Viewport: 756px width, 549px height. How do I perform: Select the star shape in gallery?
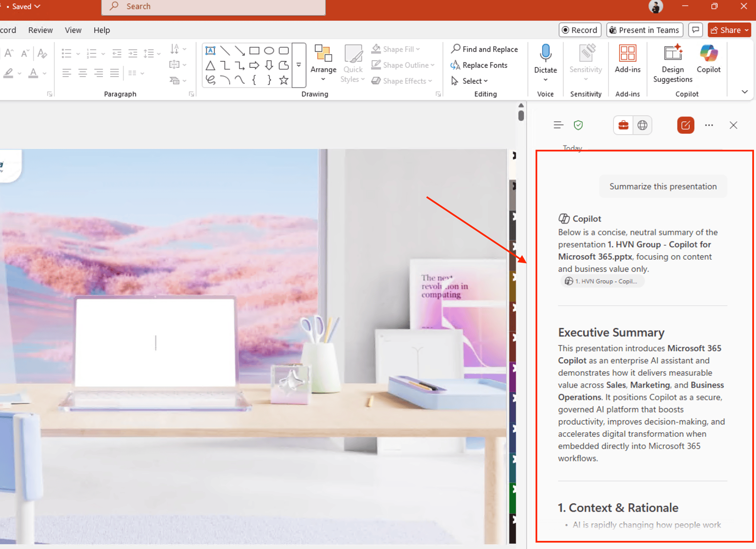coord(284,80)
